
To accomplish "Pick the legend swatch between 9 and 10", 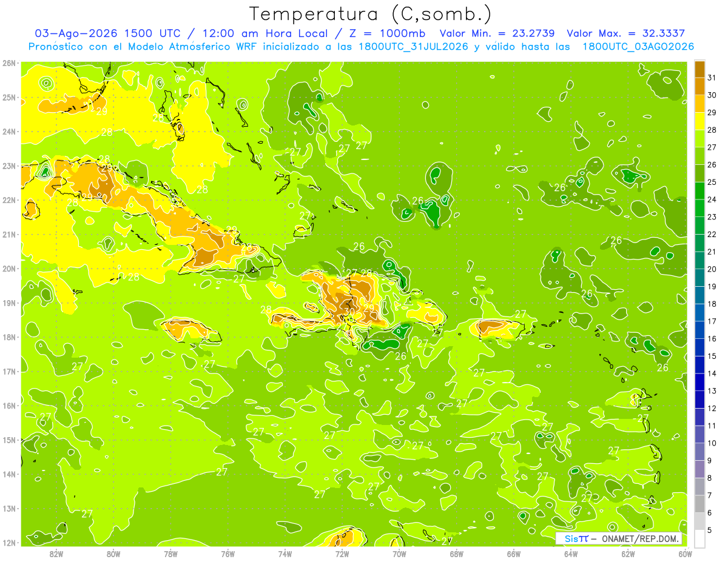I will coord(699,452).
